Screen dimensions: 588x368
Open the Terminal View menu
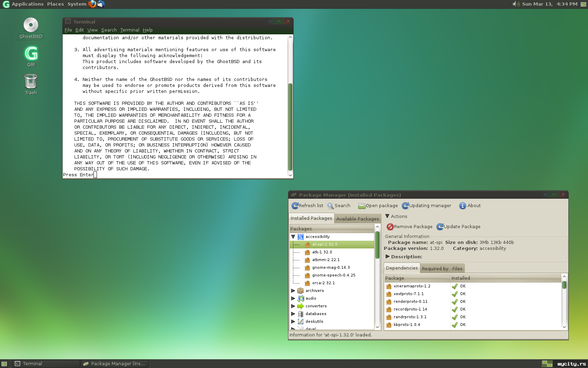pos(92,30)
